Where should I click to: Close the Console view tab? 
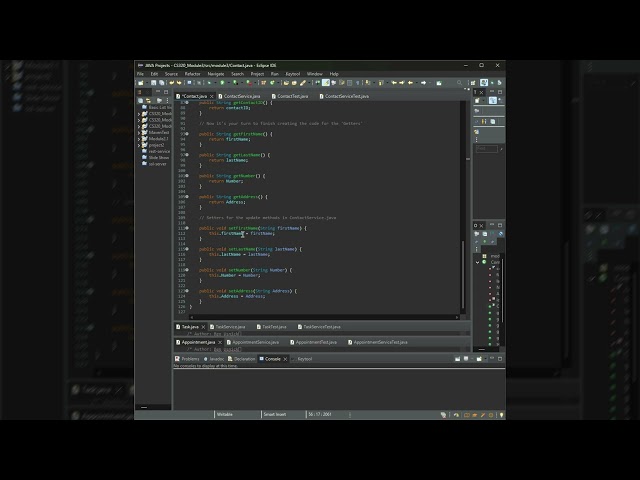click(285, 359)
